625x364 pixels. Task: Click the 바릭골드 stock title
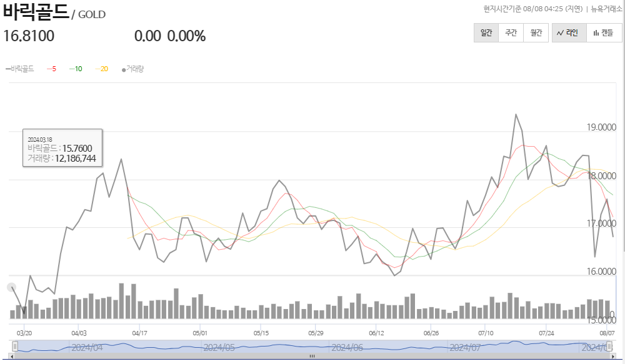coord(36,11)
